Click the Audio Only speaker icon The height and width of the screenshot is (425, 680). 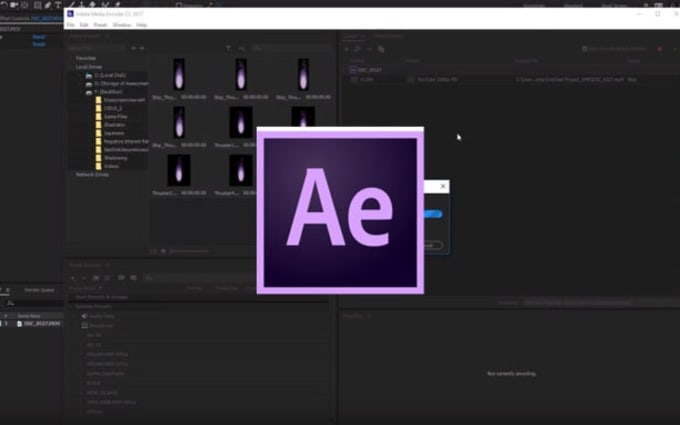pos(85,316)
